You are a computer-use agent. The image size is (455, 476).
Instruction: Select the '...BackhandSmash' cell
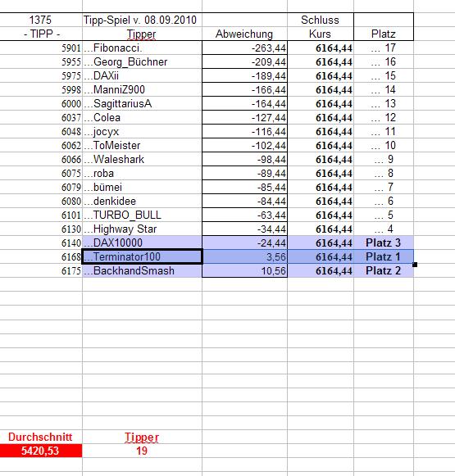click(142, 271)
